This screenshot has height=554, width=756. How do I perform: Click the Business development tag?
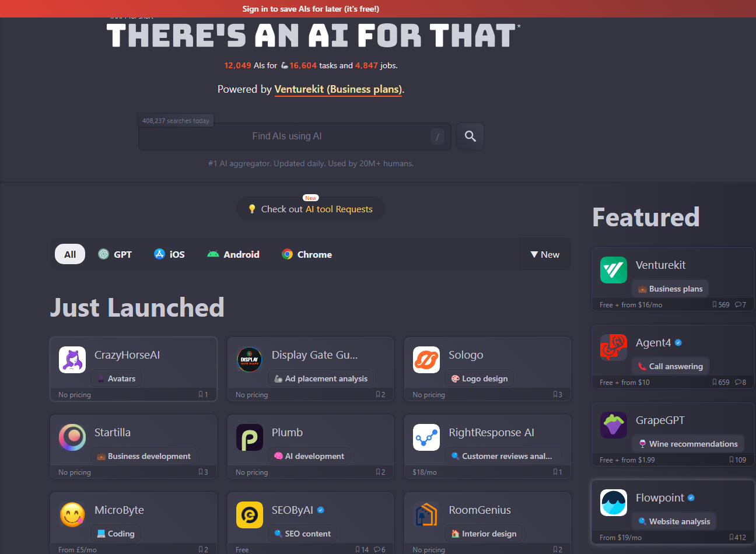click(x=143, y=456)
